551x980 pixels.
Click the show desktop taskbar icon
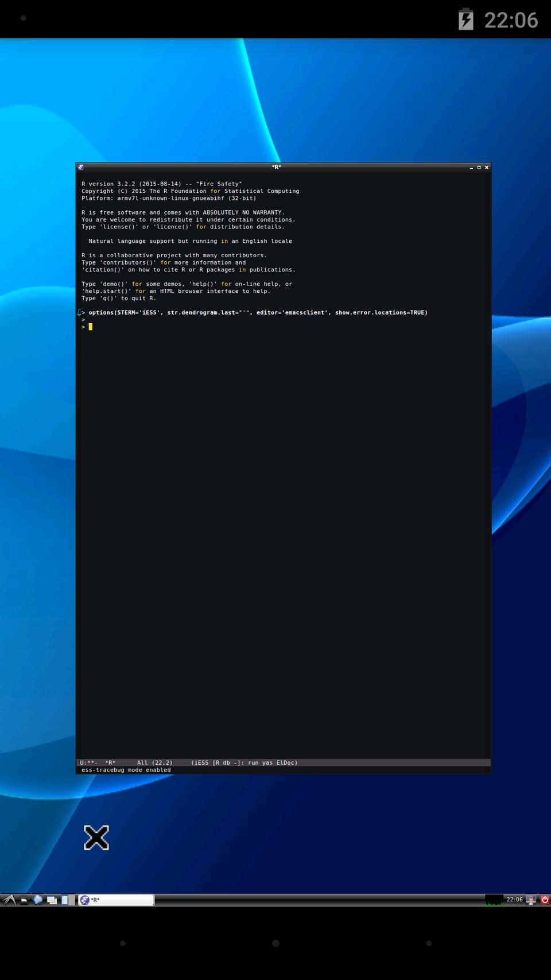[52, 900]
